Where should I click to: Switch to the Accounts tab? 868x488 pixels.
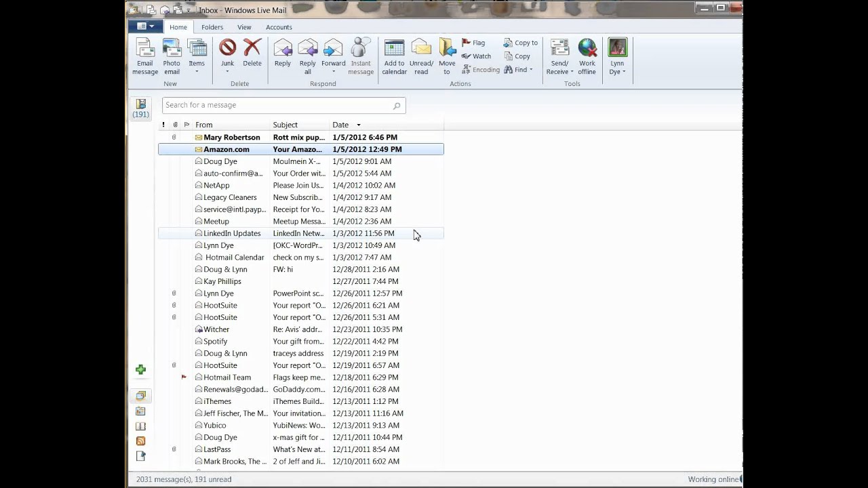[x=279, y=27]
